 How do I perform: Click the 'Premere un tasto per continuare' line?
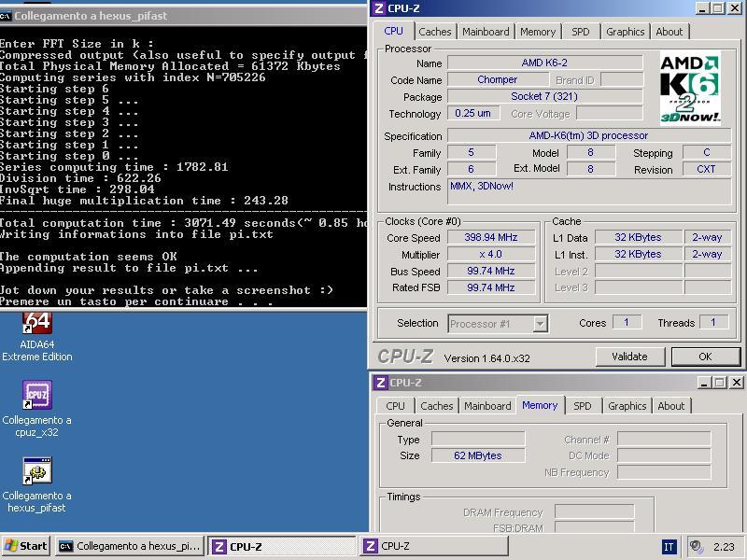(136, 301)
